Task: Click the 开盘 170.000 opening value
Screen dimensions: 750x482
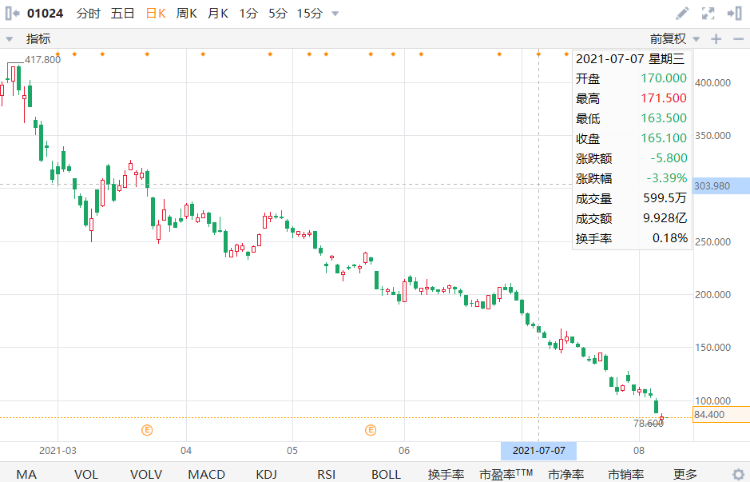Action: [x=663, y=78]
